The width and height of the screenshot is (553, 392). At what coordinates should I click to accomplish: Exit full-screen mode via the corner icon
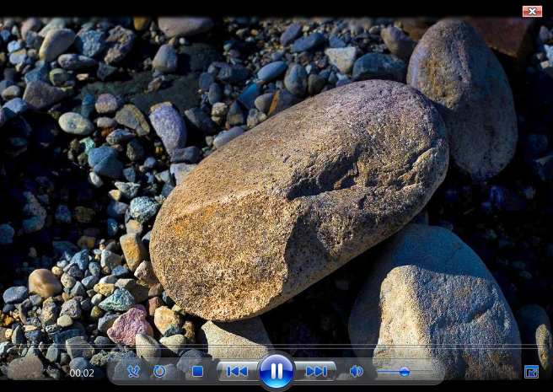[x=531, y=372]
